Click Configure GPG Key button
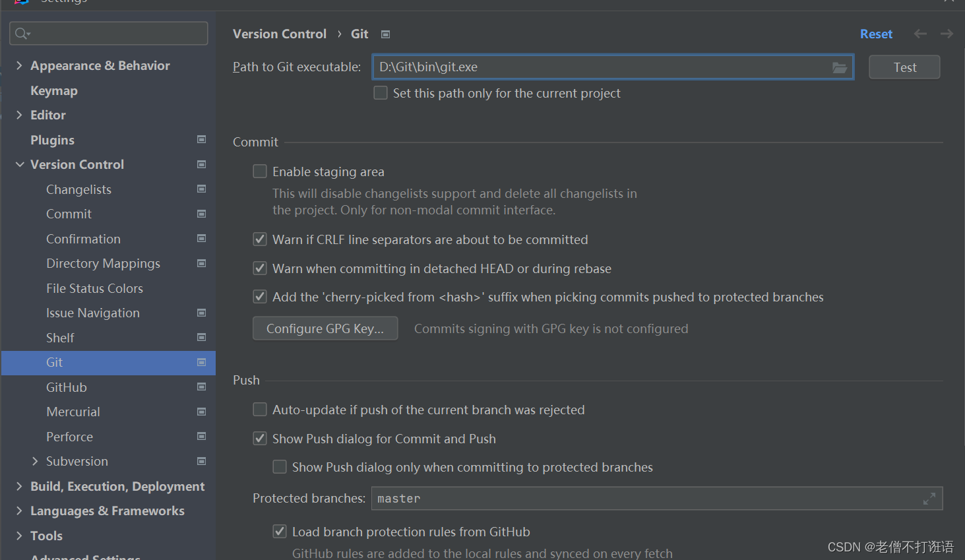The image size is (965, 560). (325, 328)
